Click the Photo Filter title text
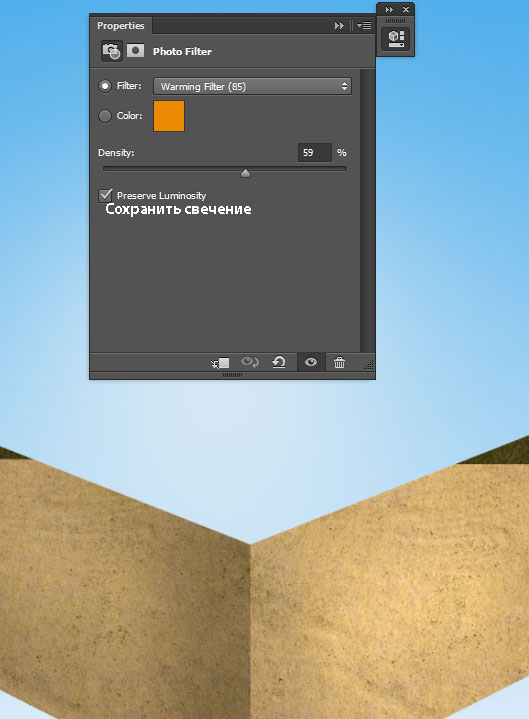Viewport: 529px width, 719px height. (x=182, y=51)
